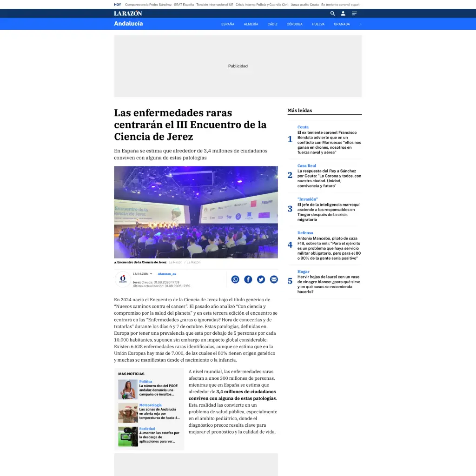Screen dimensions: 476x476
Task: Open the CÁDIZ section
Action: [272, 24]
